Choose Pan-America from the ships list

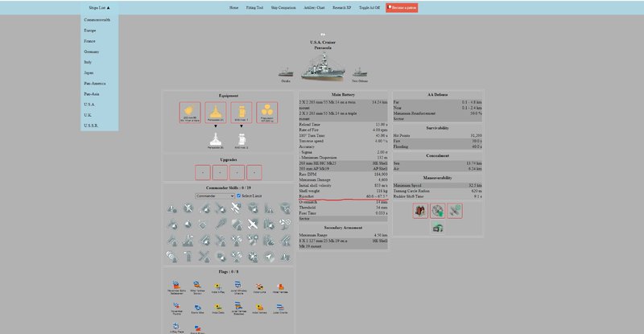[95, 84]
